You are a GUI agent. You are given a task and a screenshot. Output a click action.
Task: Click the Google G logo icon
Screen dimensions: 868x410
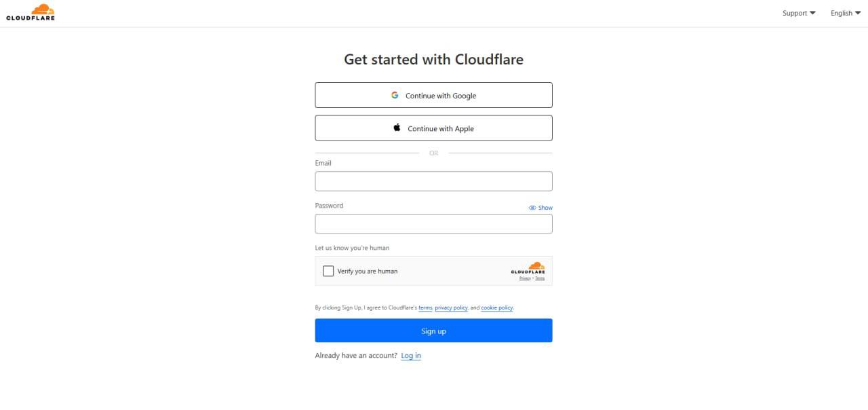click(x=395, y=95)
